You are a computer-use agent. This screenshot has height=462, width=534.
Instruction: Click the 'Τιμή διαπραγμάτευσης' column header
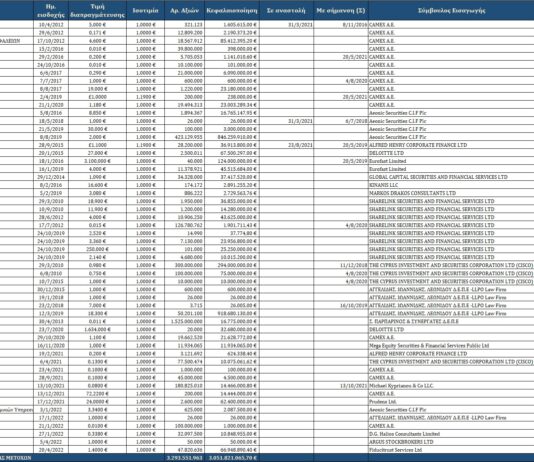[x=97, y=11]
